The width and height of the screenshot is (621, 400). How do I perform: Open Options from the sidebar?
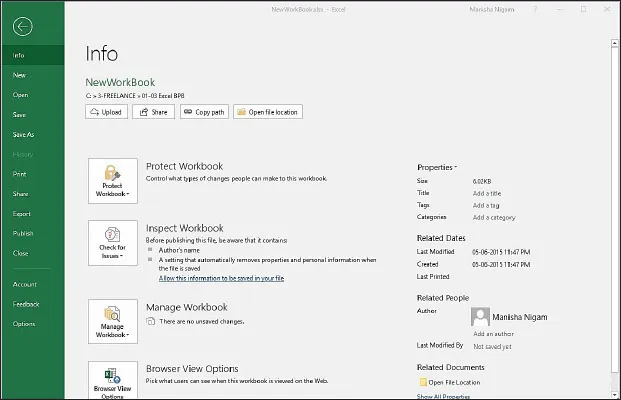pos(24,324)
